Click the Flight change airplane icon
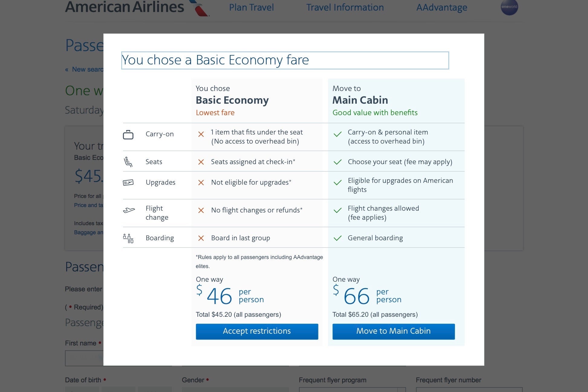 coord(129,210)
